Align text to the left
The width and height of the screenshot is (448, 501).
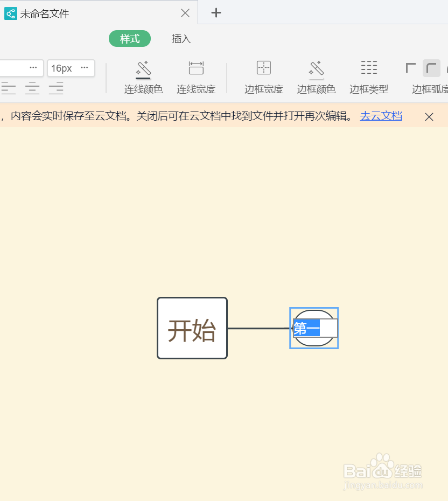click(x=8, y=88)
